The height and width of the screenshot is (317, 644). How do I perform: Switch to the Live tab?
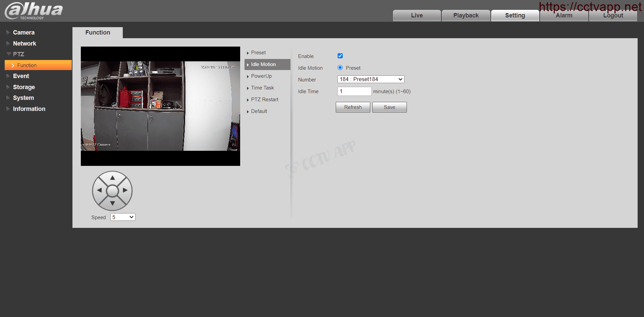(x=417, y=15)
